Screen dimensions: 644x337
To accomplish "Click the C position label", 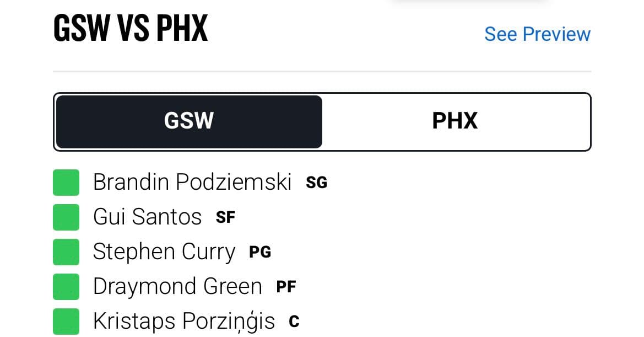I will coord(294,322).
